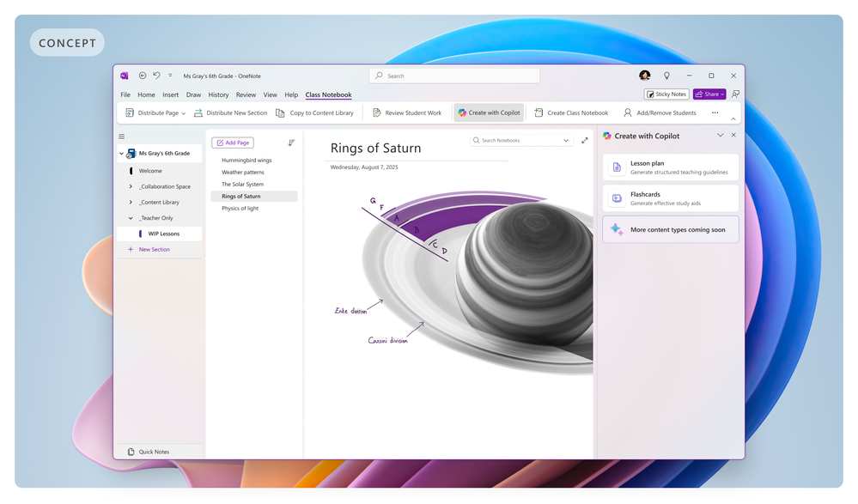
Task: Open the Physics of light page
Action: [240, 209]
